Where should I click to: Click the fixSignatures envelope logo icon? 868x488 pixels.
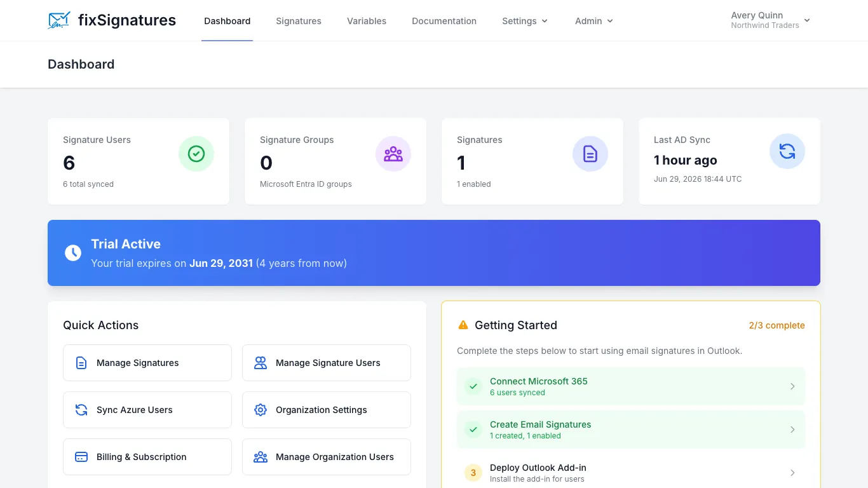[59, 20]
